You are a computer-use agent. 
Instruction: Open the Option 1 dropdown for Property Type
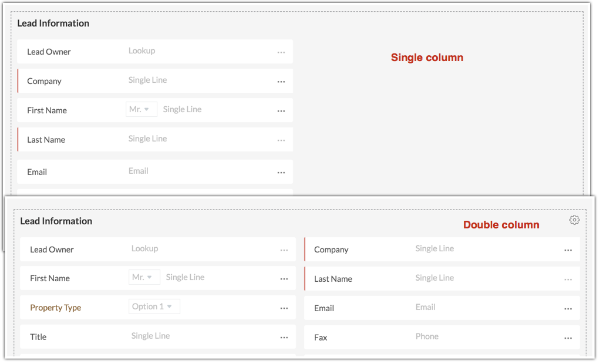pyautogui.click(x=154, y=306)
